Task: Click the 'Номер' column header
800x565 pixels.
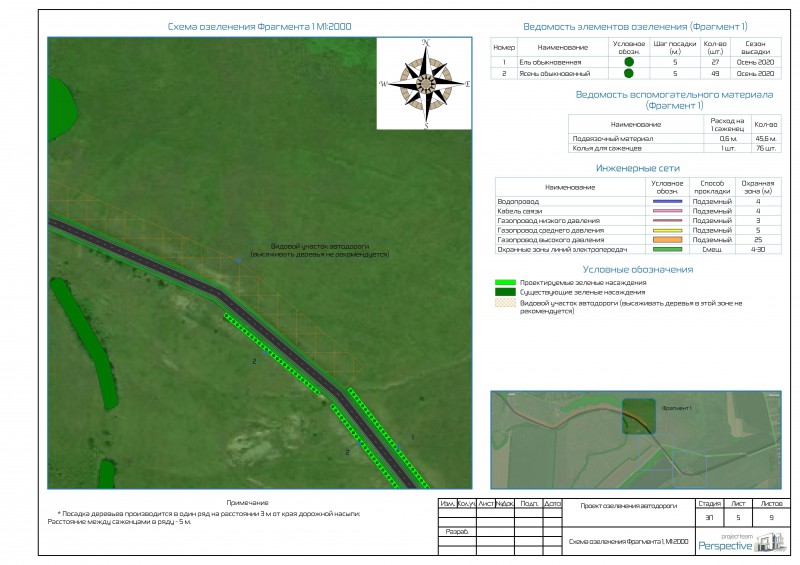Action: [x=504, y=47]
